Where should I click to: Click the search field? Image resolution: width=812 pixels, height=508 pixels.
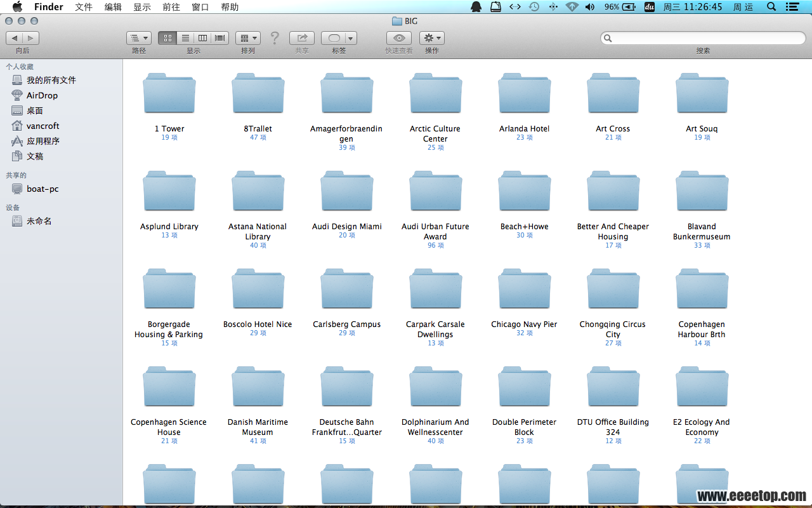703,38
